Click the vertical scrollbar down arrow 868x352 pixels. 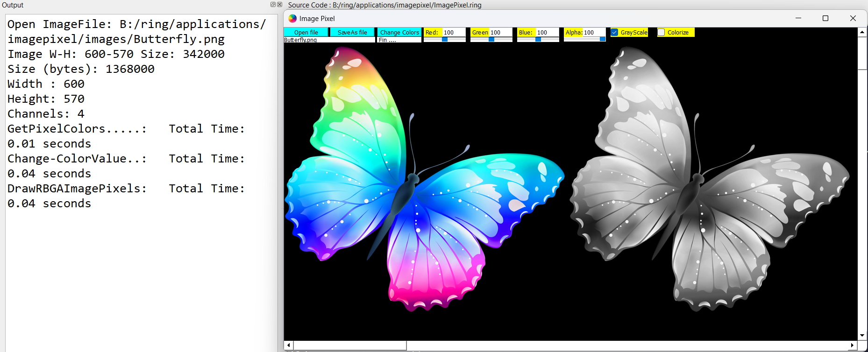tap(862, 335)
